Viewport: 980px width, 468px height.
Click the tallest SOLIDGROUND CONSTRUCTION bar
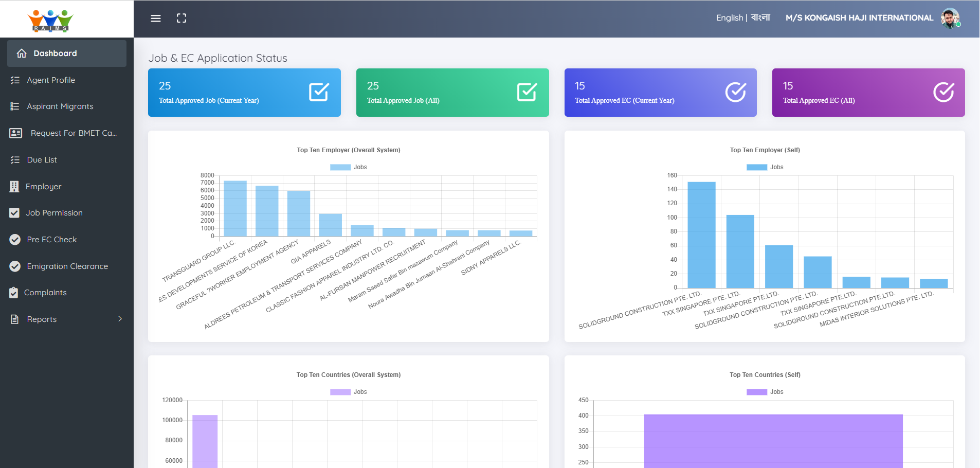pos(701,235)
